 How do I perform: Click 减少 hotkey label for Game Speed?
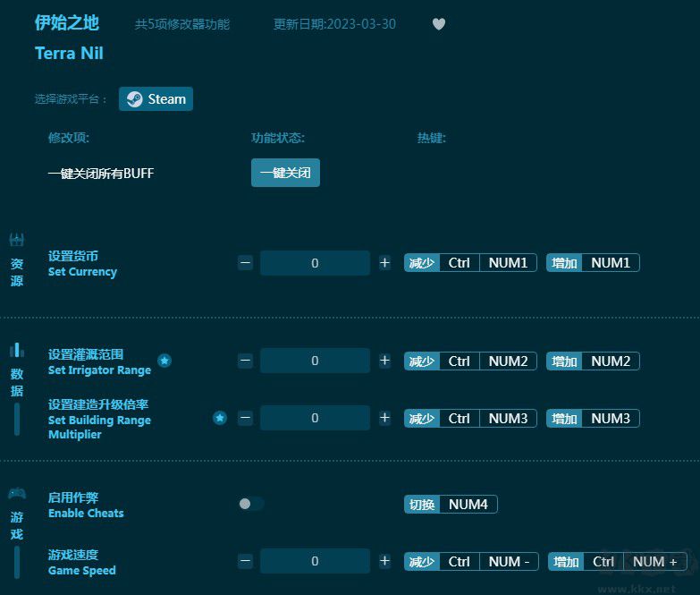pyautogui.click(x=422, y=562)
